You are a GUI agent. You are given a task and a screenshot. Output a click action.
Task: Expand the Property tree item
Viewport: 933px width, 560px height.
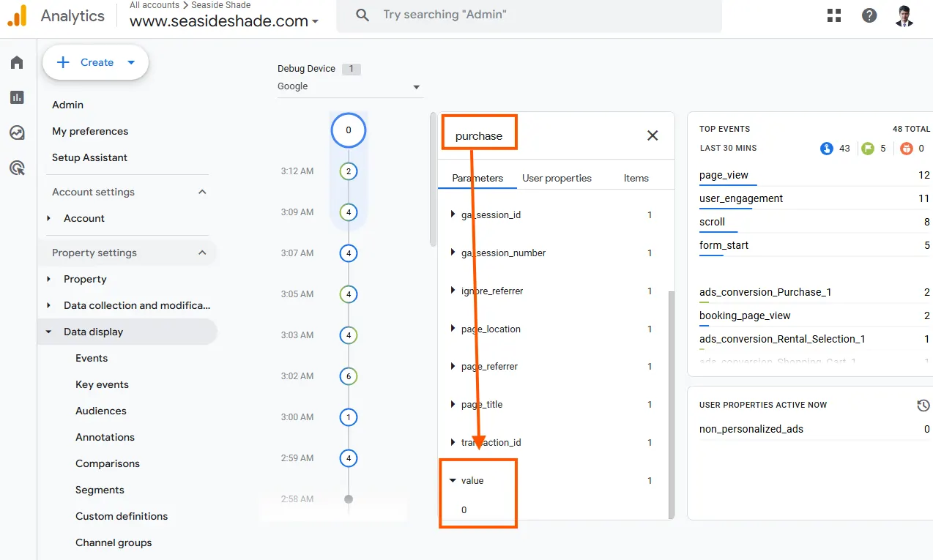coord(49,279)
